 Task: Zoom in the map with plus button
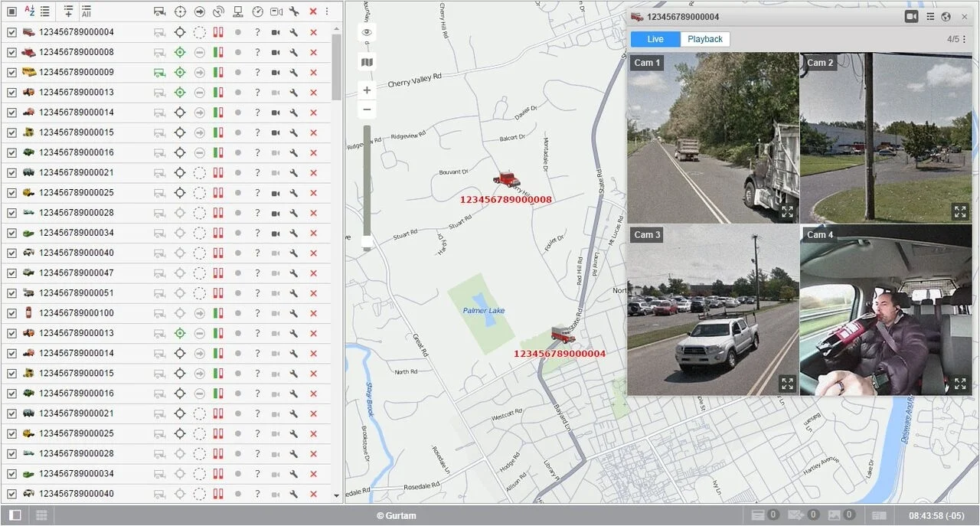[367, 90]
